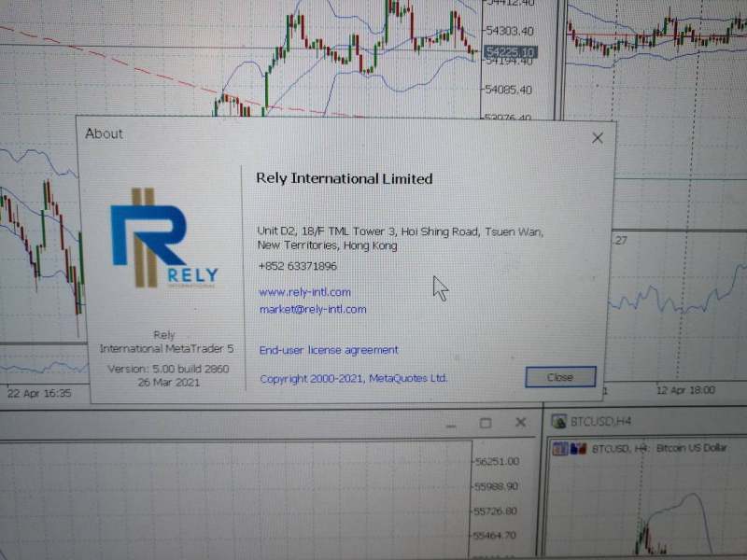Click the 22 Apr 16:35 time label
Image resolution: width=747 pixels, height=560 pixels.
pos(39,393)
